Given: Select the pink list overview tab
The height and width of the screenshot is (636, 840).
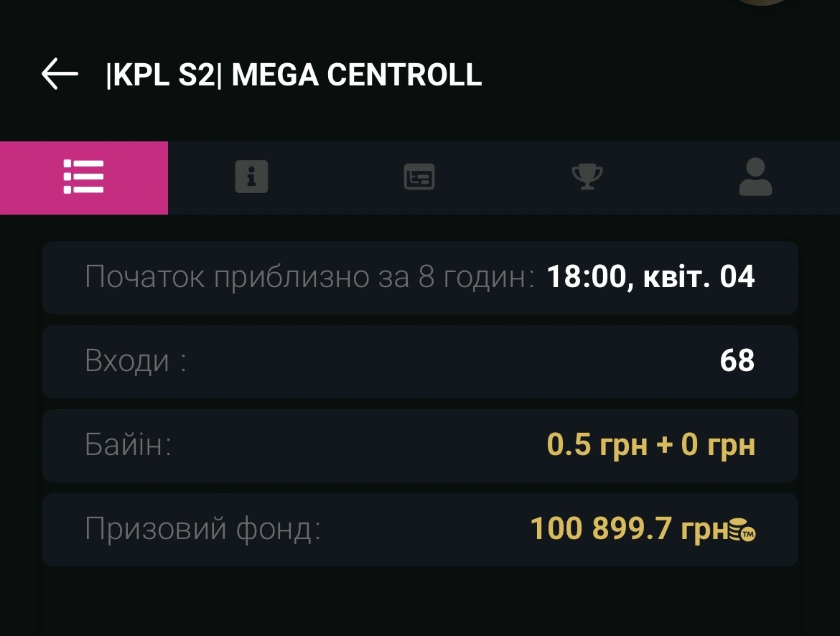Looking at the screenshot, I should (84, 177).
